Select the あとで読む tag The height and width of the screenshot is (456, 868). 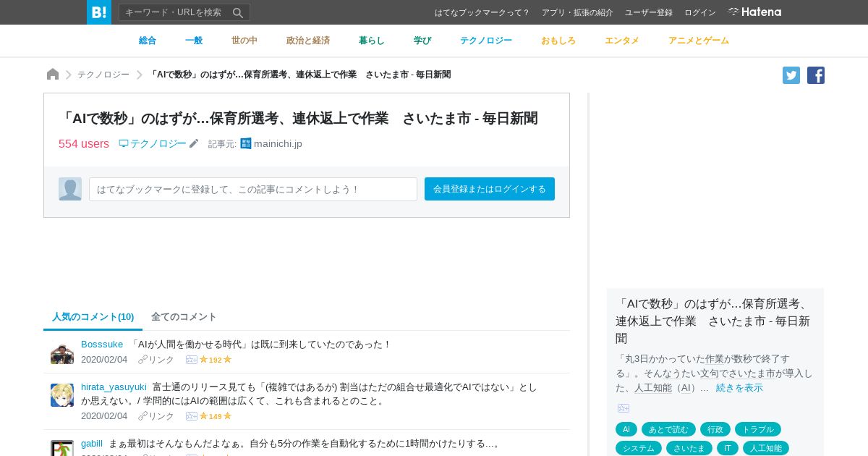tap(668, 429)
